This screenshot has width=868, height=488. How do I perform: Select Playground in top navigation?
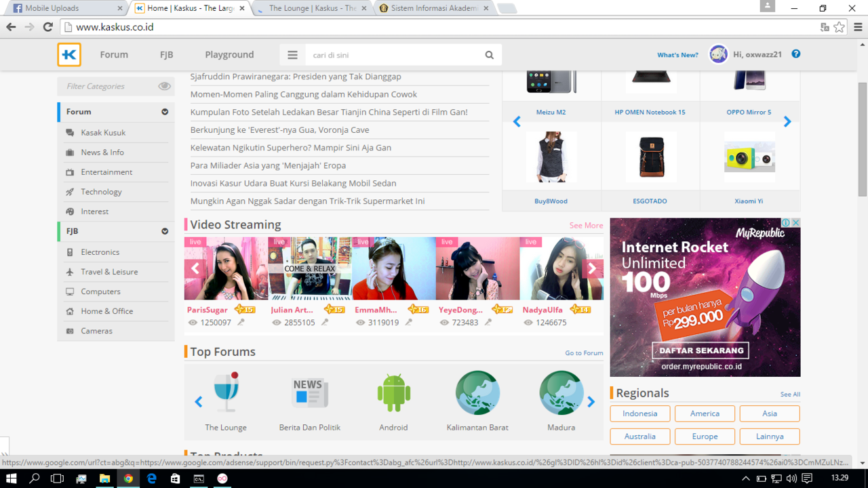[229, 55]
